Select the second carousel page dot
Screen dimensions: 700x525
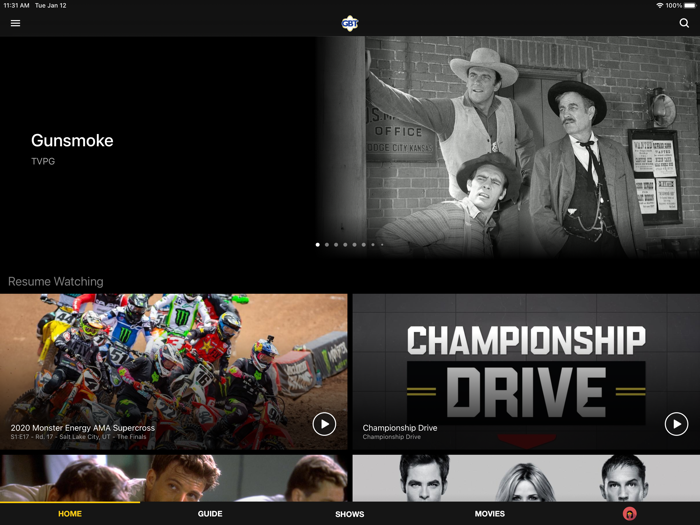click(x=327, y=245)
